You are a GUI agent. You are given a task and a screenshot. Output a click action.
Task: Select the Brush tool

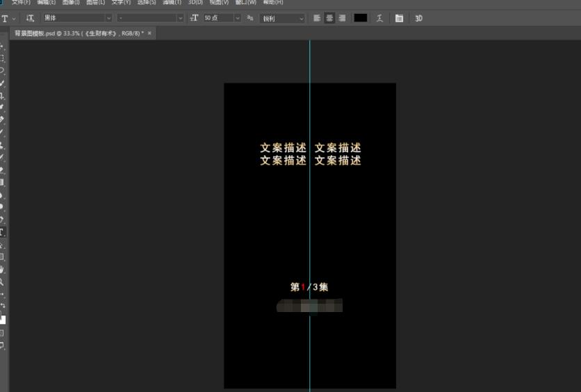pos(2,132)
